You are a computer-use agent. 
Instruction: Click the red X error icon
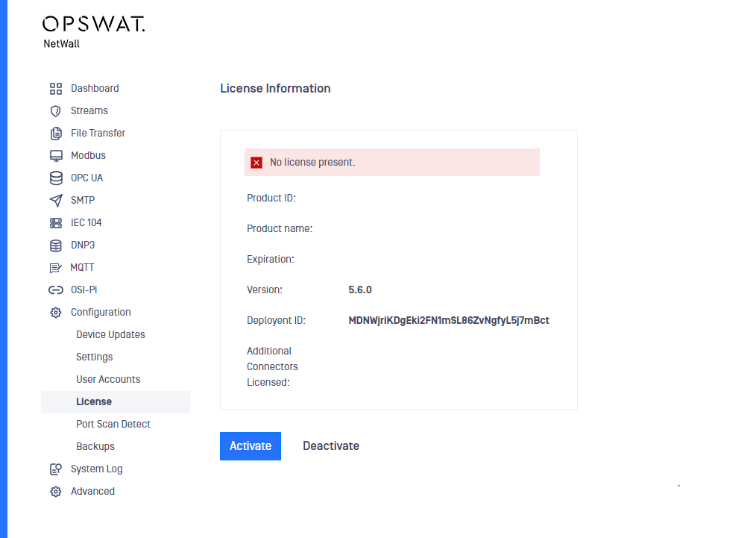(256, 163)
